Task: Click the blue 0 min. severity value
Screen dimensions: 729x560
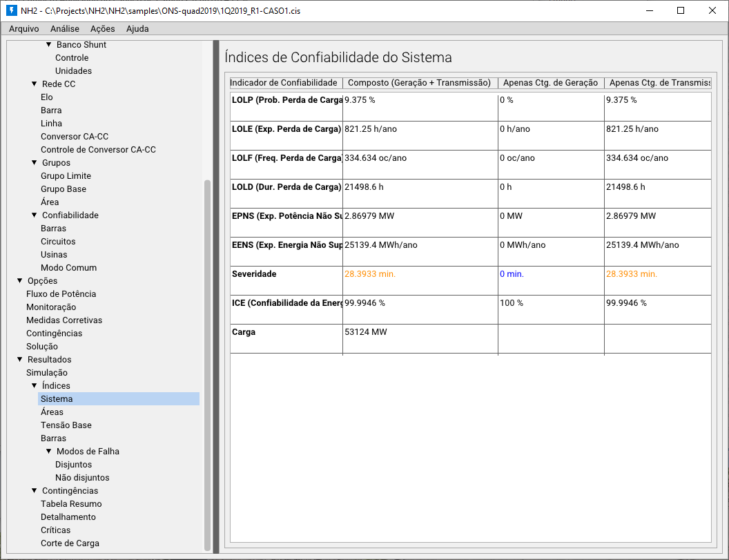Action: tap(512, 274)
